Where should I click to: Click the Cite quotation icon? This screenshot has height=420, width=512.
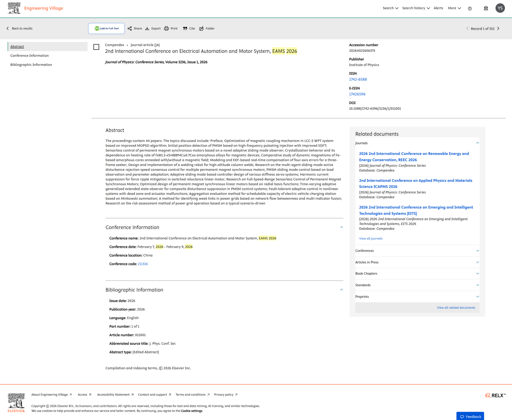point(185,28)
